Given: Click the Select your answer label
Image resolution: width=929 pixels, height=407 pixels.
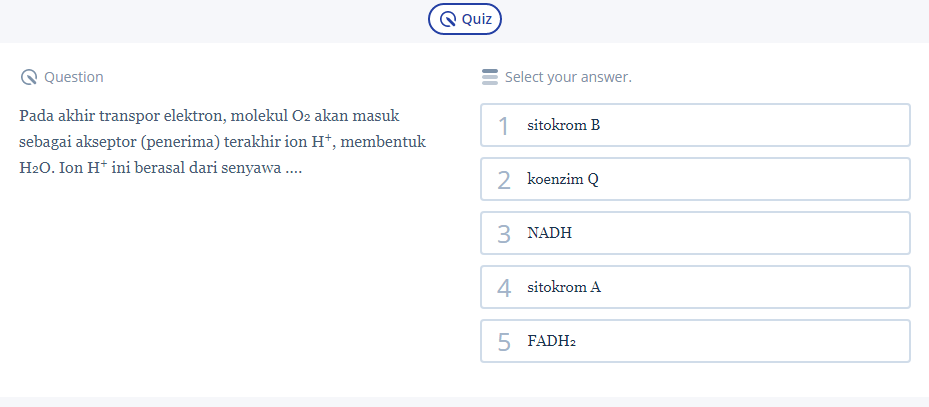Looking at the screenshot, I should (568, 77).
